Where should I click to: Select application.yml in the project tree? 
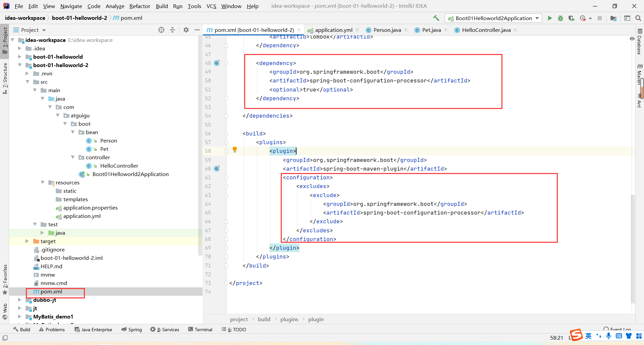(x=82, y=216)
